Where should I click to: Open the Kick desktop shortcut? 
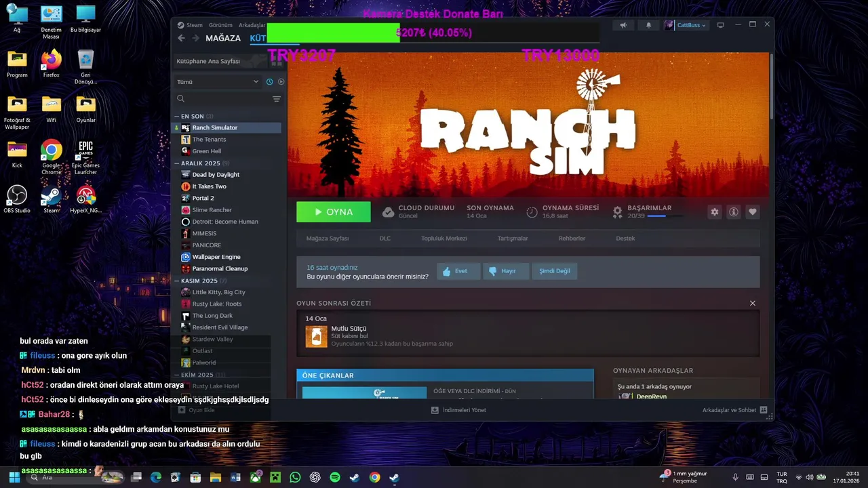coord(17,155)
